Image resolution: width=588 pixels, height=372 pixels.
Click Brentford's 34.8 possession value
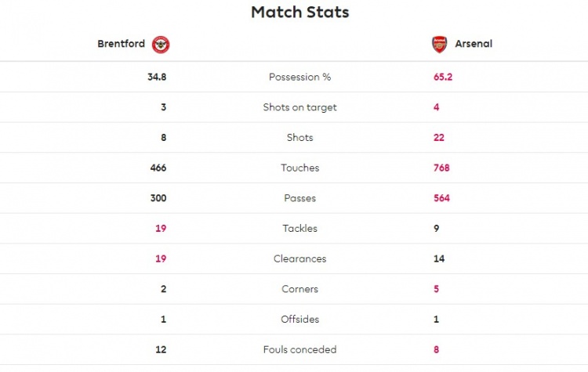(x=157, y=78)
